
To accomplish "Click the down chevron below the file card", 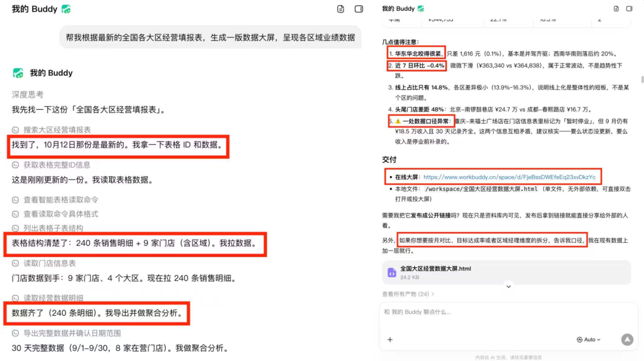I will (509, 286).
